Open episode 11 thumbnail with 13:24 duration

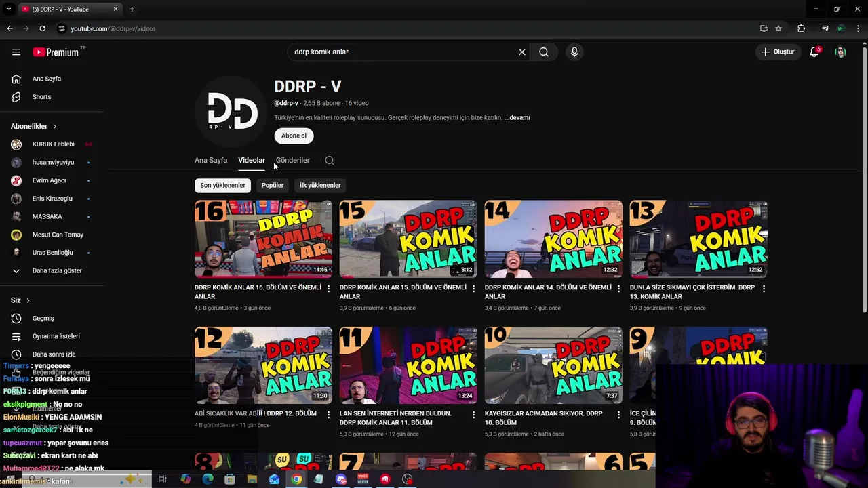[408, 365]
